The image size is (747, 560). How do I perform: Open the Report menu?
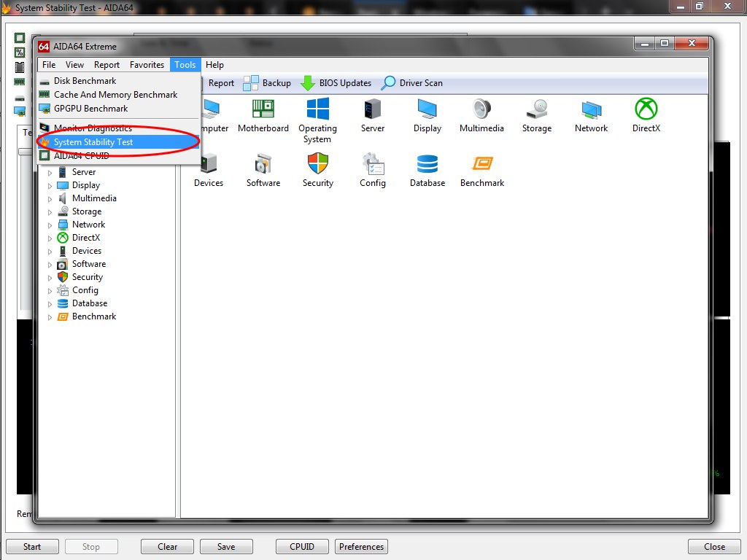(107, 65)
